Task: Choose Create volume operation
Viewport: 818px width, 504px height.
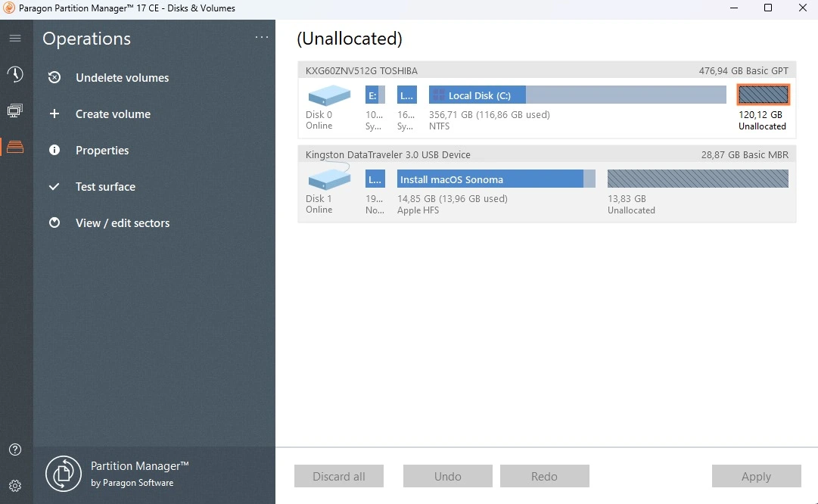Action: coord(114,114)
